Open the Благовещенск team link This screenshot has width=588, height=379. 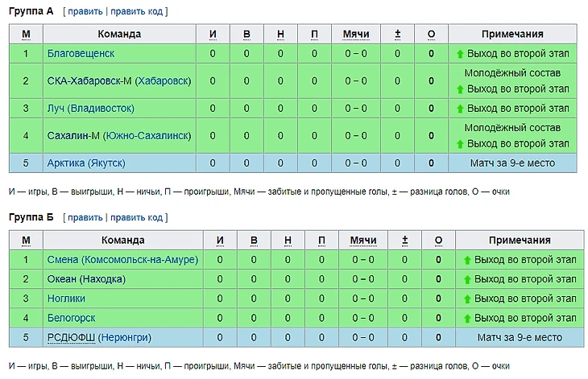[x=81, y=54]
